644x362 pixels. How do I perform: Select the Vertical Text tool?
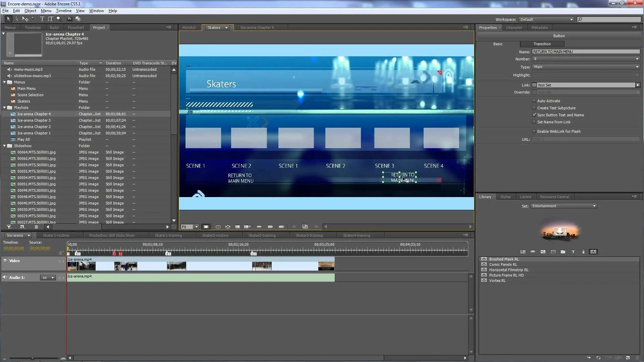click(50, 19)
